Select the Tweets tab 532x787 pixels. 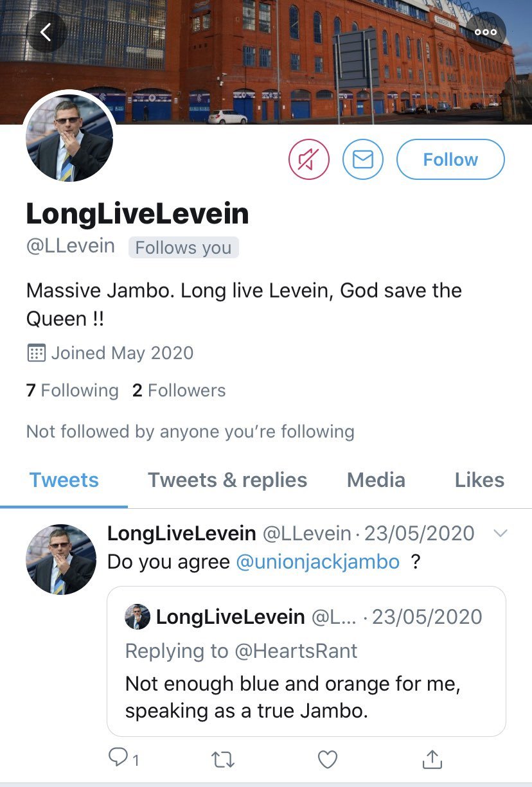(64, 480)
